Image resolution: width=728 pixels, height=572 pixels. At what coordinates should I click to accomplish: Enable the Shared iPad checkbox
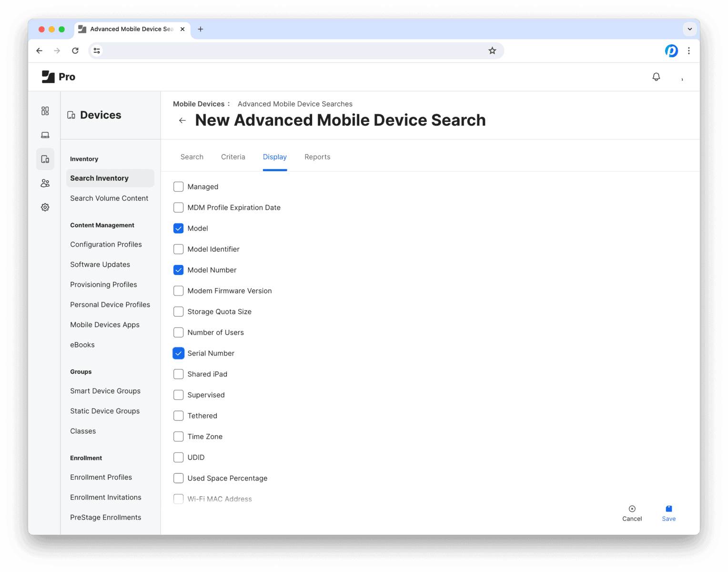coord(179,374)
